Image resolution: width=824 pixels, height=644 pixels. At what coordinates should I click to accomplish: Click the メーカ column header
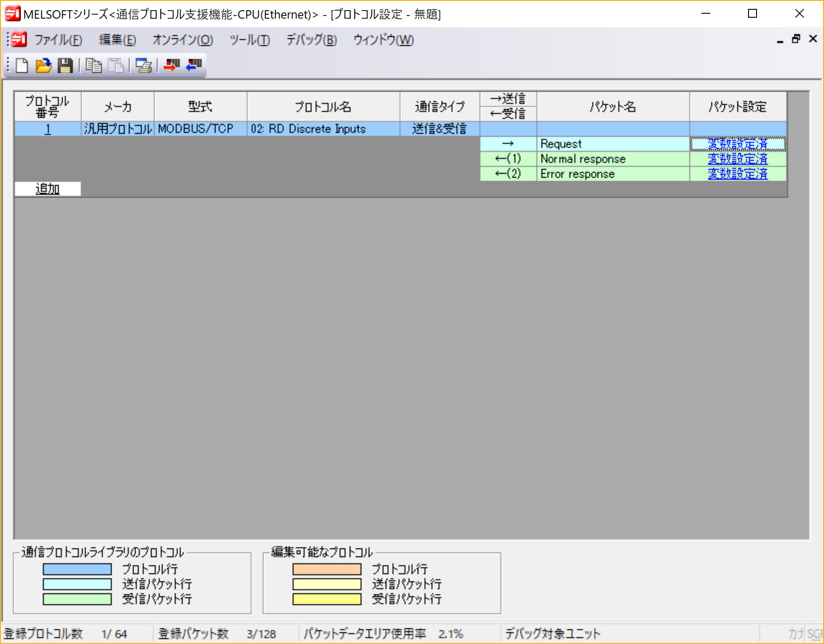118,107
